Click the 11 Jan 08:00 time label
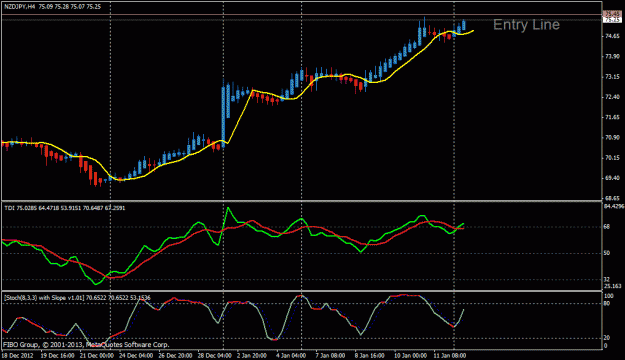625x360 pixels. pos(449,355)
